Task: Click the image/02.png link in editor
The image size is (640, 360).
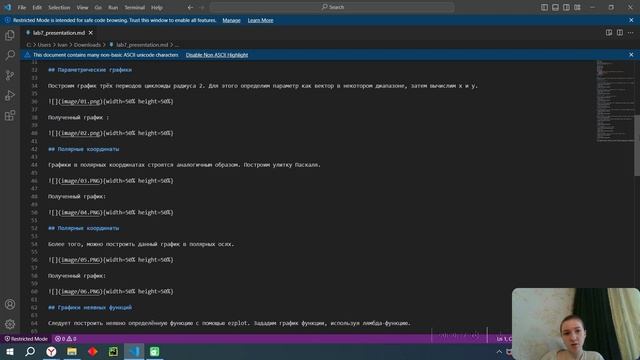Action: tap(81, 133)
